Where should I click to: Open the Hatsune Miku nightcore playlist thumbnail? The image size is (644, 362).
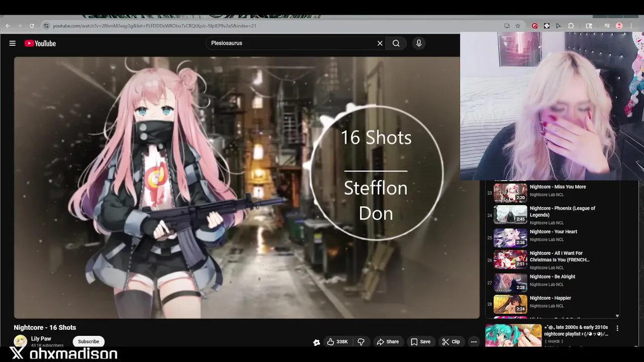coord(513,335)
